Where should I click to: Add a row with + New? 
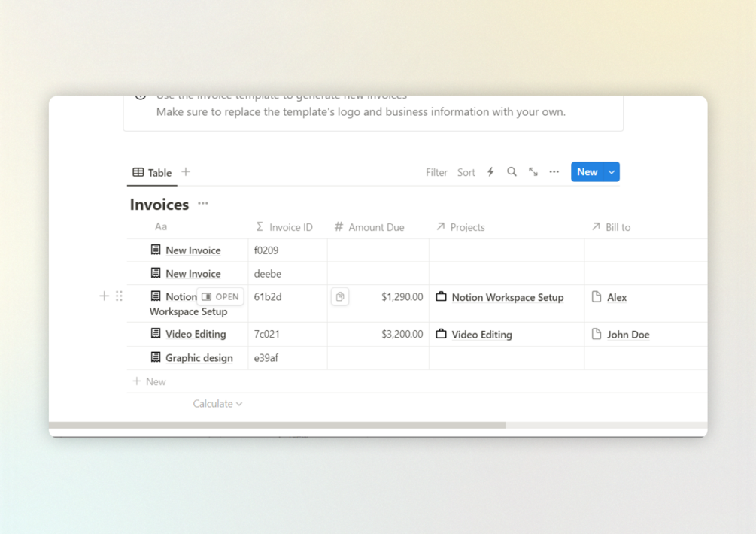pos(150,381)
